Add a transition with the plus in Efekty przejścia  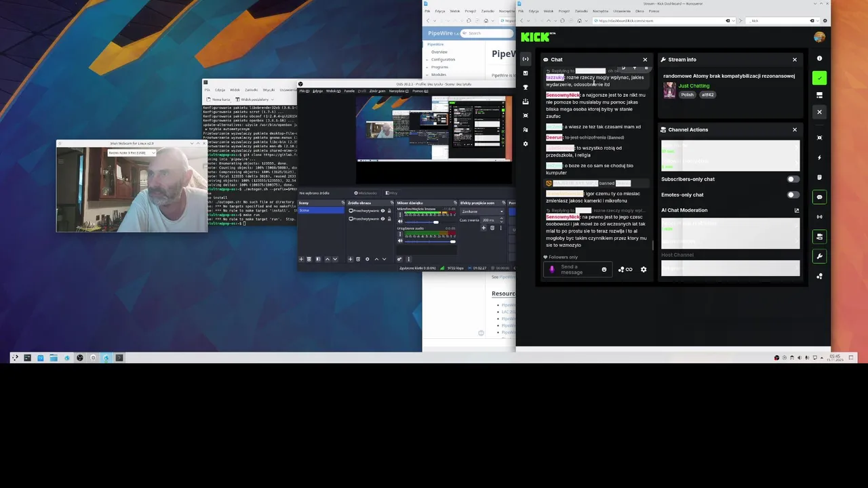[x=484, y=228]
